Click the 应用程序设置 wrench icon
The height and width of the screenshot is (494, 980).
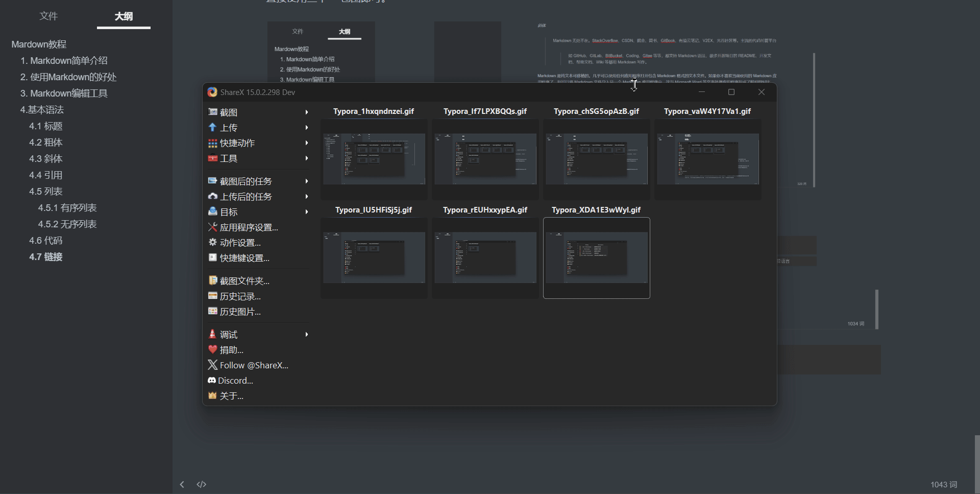pyautogui.click(x=213, y=227)
